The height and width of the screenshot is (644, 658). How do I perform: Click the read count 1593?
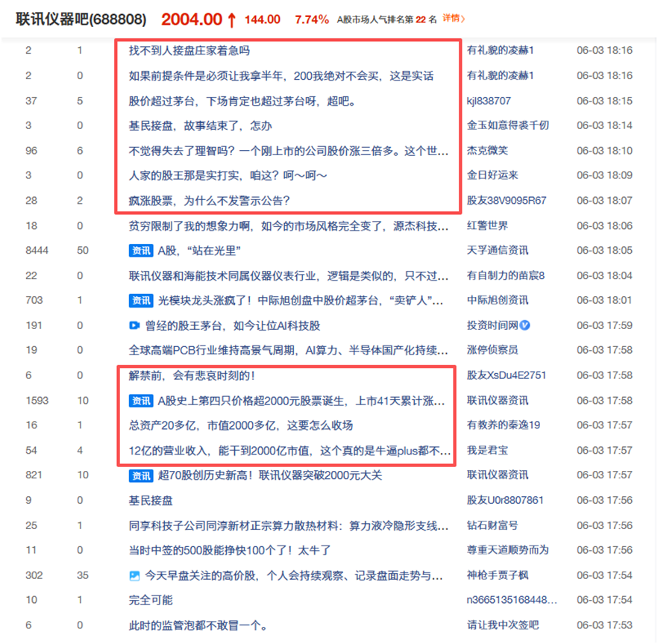pos(37,401)
